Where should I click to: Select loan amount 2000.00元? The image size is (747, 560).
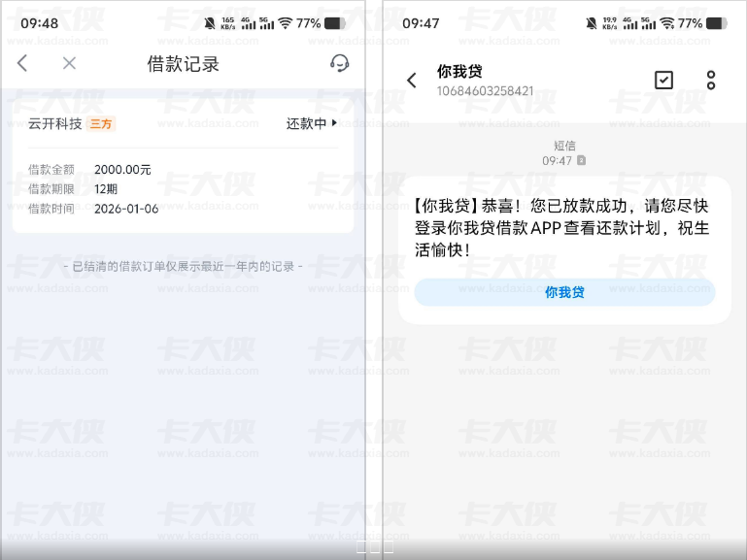122,170
